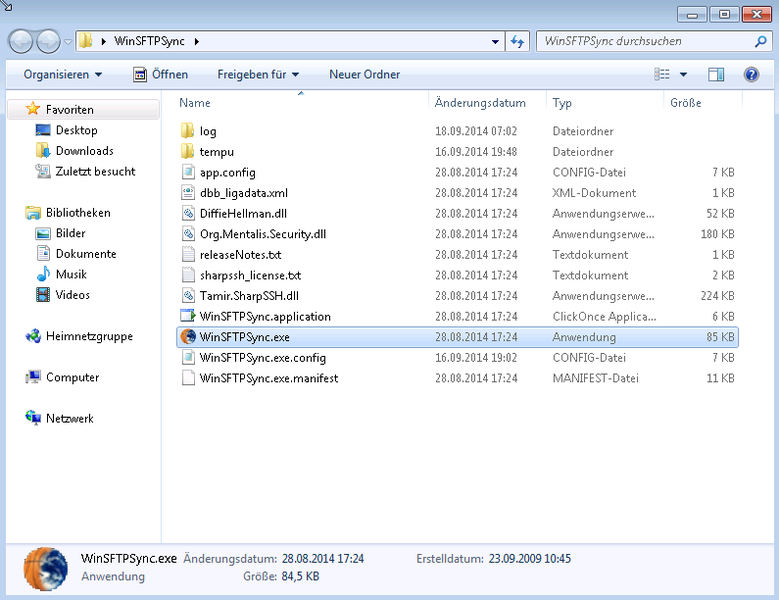The height and width of the screenshot is (600, 779).
Task: Click the 'Größe: 84,5 KB' value in details pane
Action: [300, 576]
